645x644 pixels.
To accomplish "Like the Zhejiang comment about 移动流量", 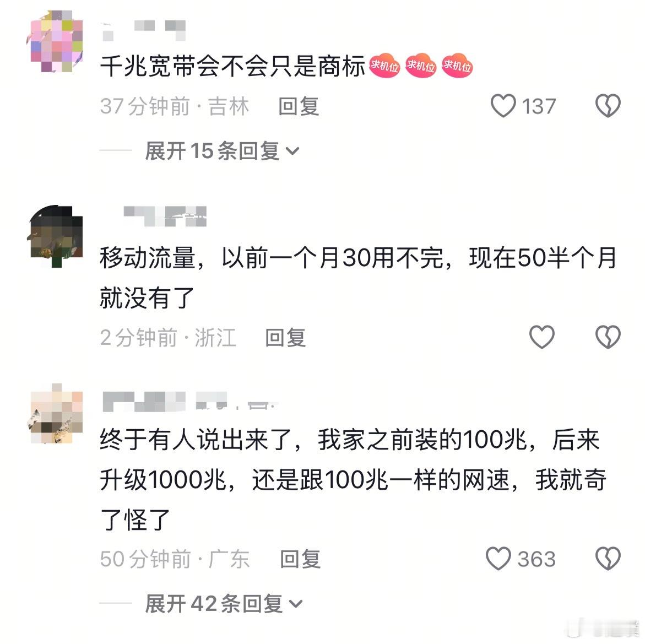I will coord(542,337).
